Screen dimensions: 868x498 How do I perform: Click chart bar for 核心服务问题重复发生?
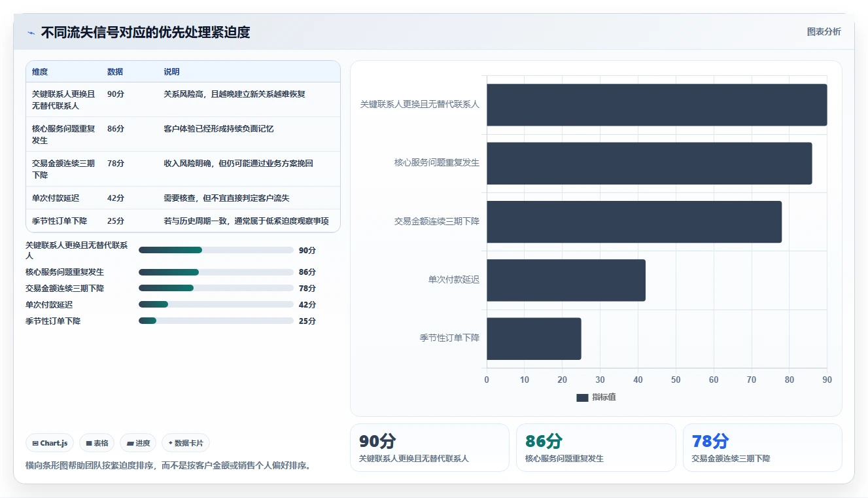(650, 163)
